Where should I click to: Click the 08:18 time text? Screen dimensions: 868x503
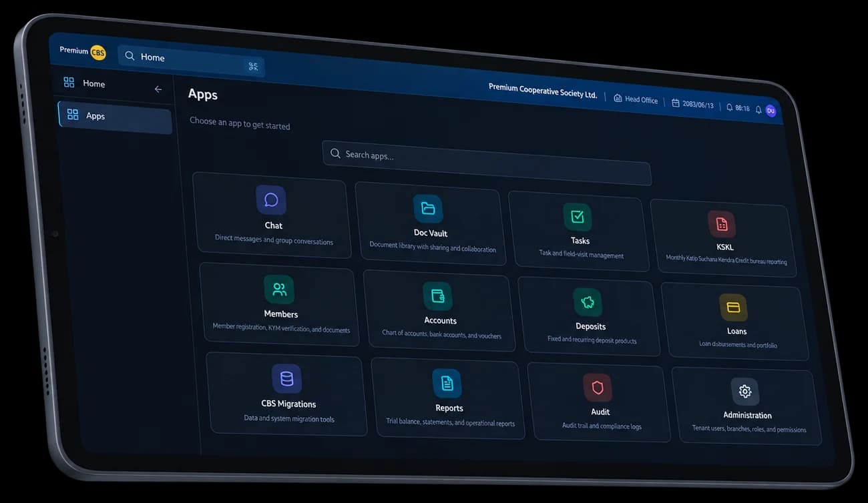[742, 108]
